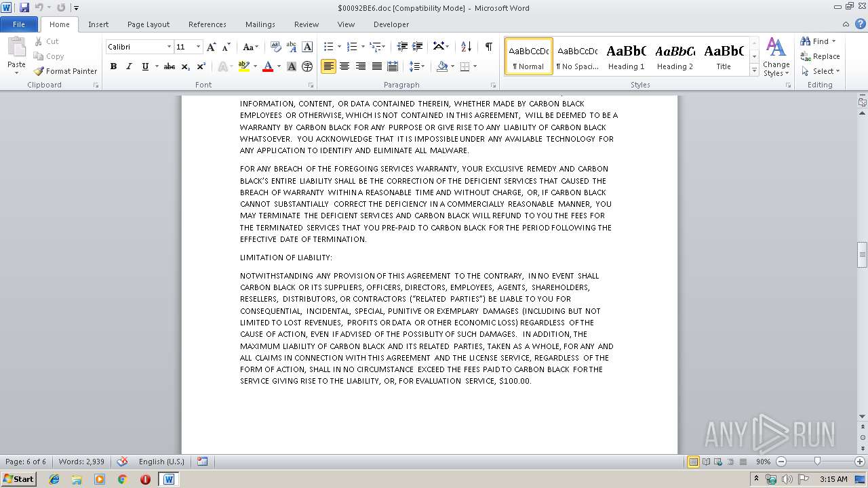Switch to Print Layout view
The width and height of the screenshot is (868, 488).
point(694,462)
